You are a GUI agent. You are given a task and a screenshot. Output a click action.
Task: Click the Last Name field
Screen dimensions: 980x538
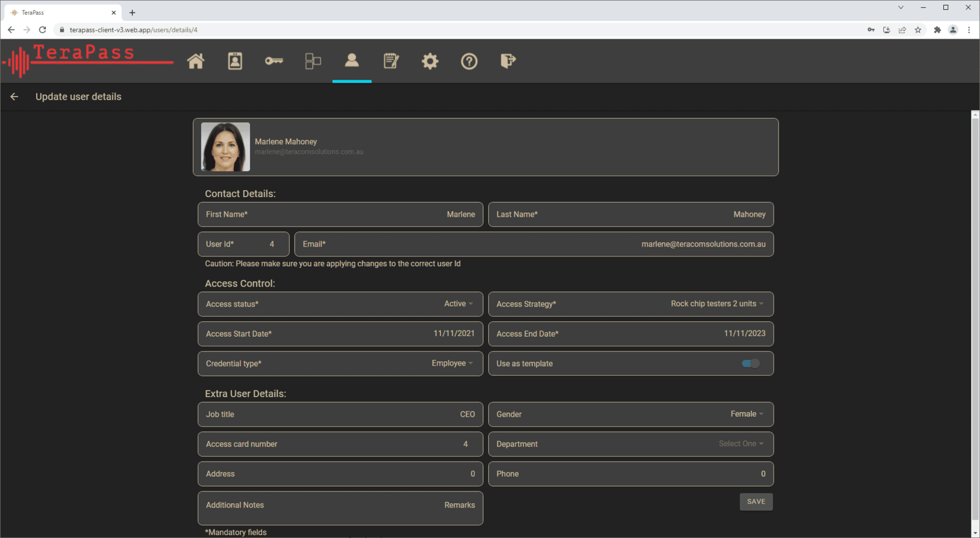(x=631, y=214)
